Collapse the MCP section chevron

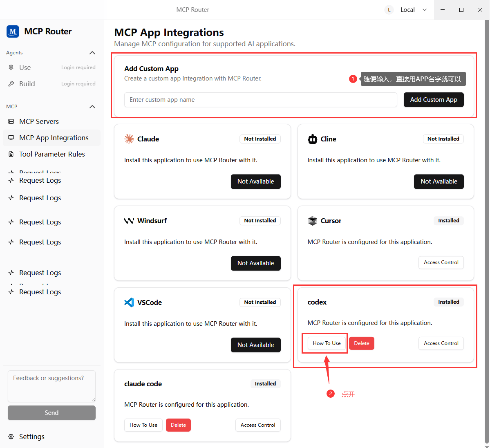[x=92, y=107]
